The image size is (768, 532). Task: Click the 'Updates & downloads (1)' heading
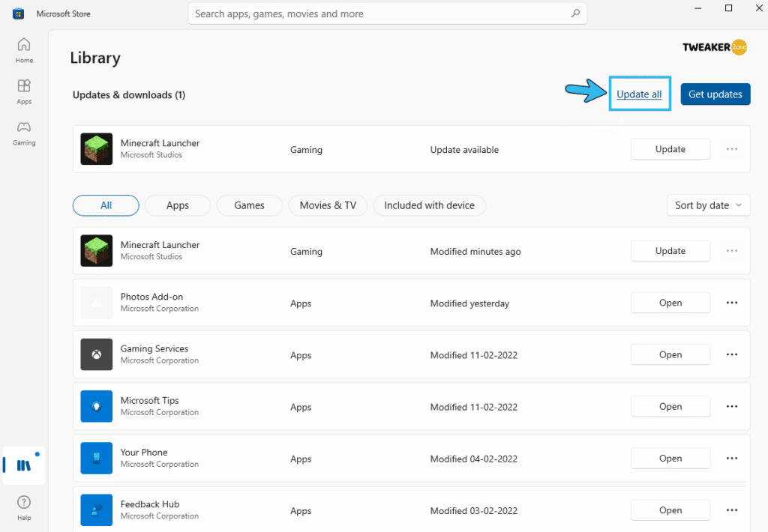[x=129, y=95]
